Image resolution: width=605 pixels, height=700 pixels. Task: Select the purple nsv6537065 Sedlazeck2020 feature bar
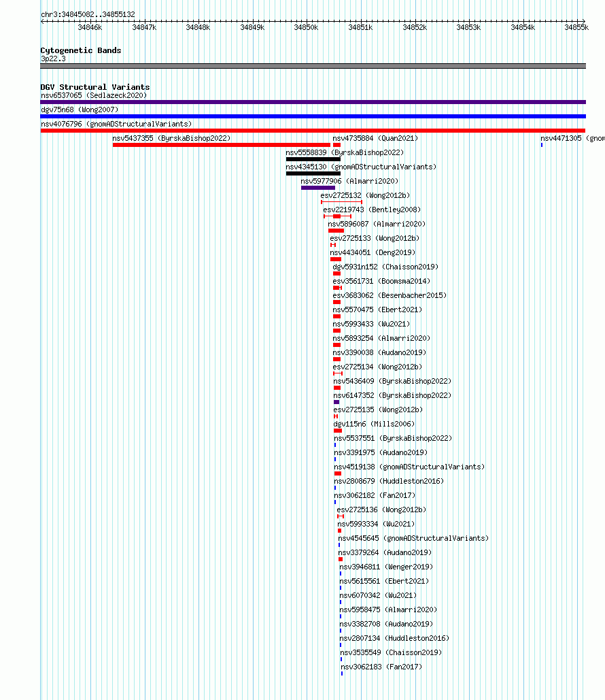pos(313,102)
